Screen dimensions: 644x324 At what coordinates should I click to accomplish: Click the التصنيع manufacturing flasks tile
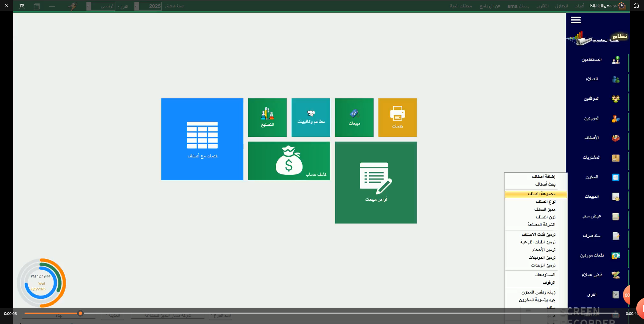(x=267, y=118)
